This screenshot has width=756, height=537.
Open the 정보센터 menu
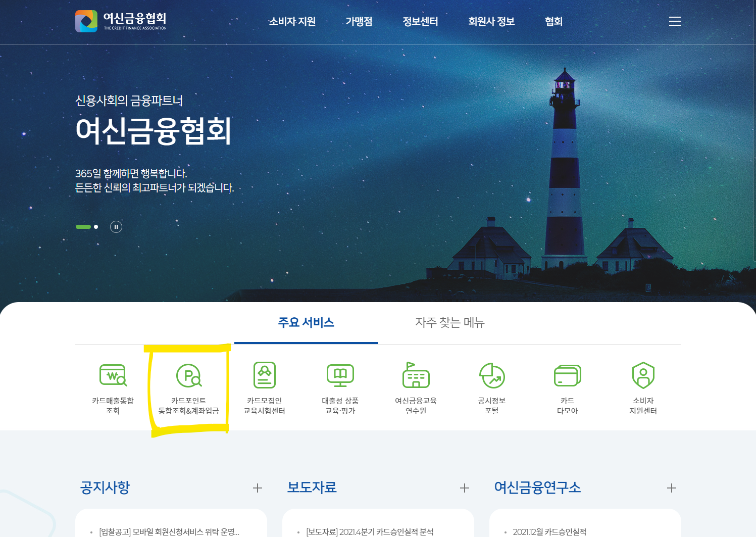coord(420,21)
